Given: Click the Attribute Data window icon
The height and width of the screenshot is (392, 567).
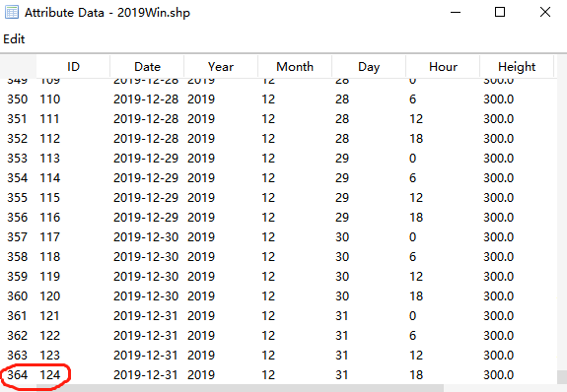Looking at the screenshot, I should click(x=11, y=12).
